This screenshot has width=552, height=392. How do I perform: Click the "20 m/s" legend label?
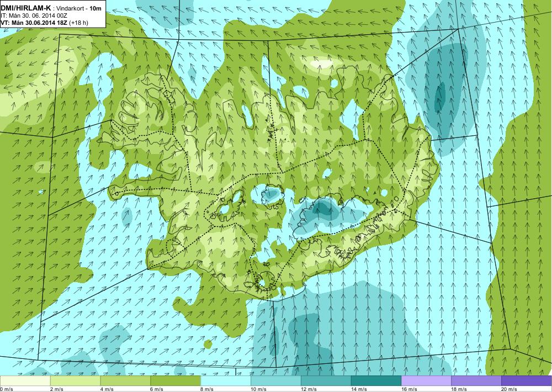509,389
